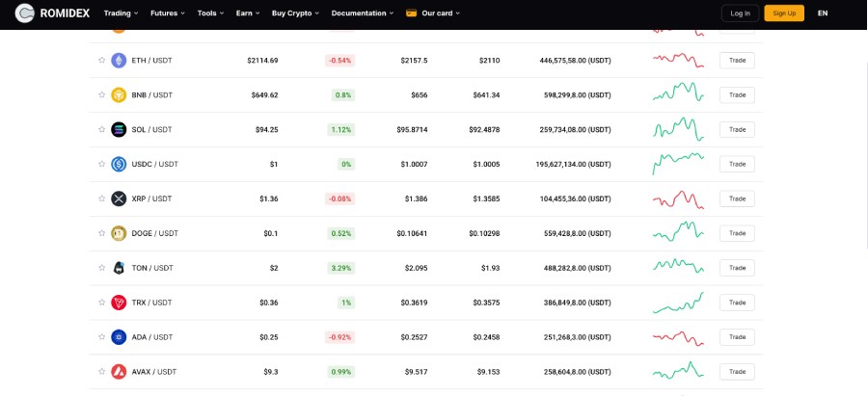Open the Buy Crypto dropdown
The width and height of the screenshot is (868, 396).
pyautogui.click(x=296, y=13)
